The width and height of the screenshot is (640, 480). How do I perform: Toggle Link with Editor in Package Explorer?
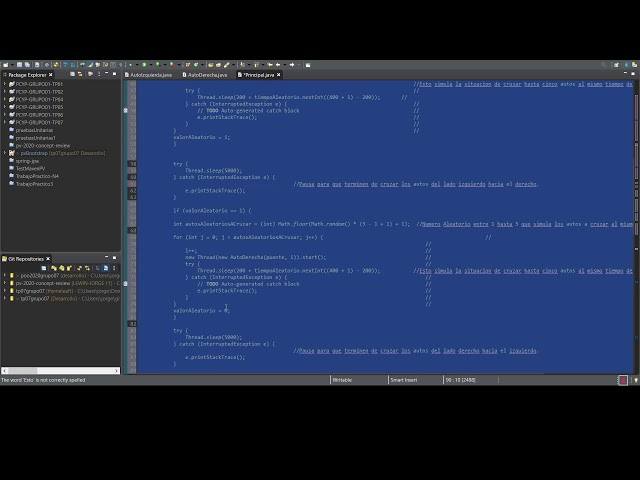(x=80, y=74)
